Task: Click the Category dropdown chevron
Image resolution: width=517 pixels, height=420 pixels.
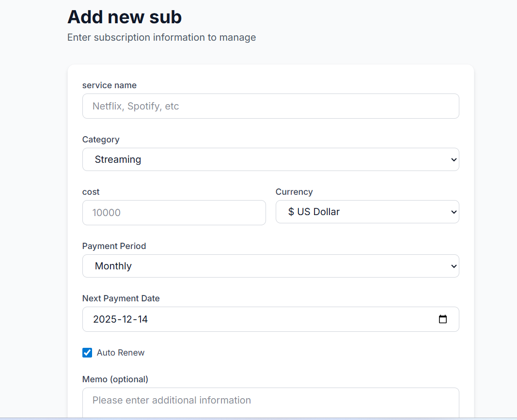Action: [454, 159]
